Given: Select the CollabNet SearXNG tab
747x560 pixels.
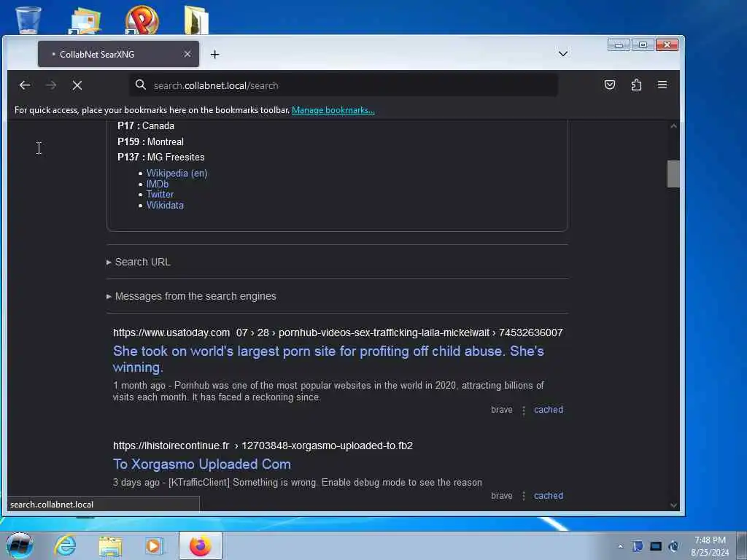Looking at the screenshot, I should pyautogui.click(x=118, y=54).
